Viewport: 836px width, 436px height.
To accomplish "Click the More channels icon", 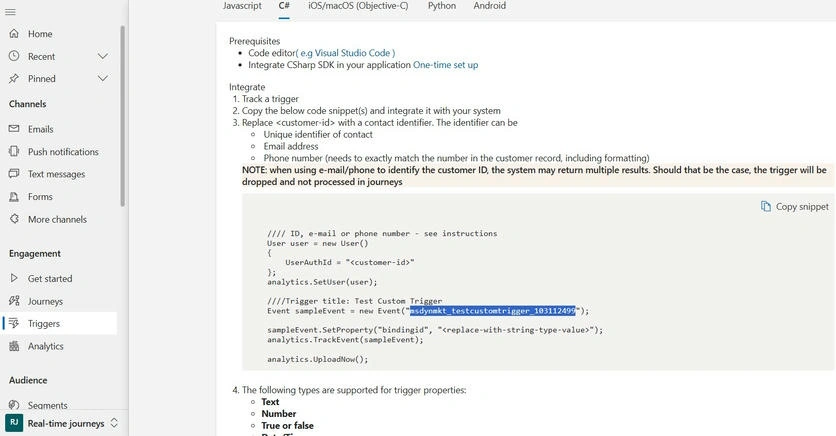I will pyautogui.click(x=14, y=219).
